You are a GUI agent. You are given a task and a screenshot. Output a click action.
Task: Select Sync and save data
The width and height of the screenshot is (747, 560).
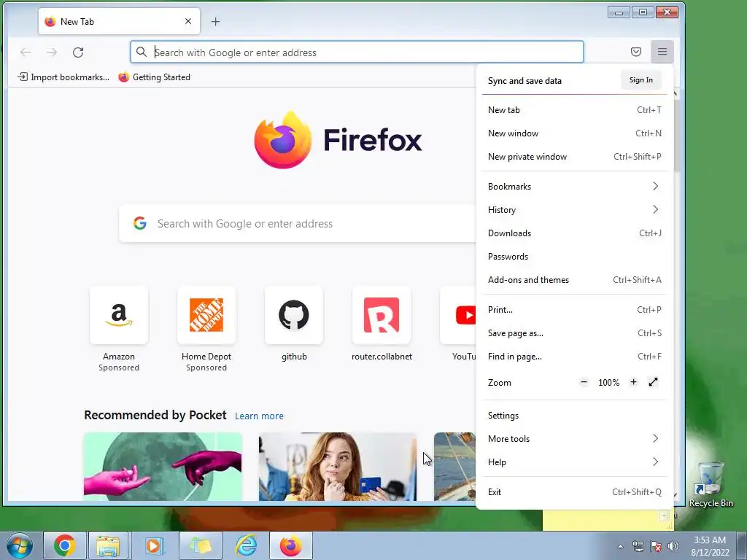[525, 80]
